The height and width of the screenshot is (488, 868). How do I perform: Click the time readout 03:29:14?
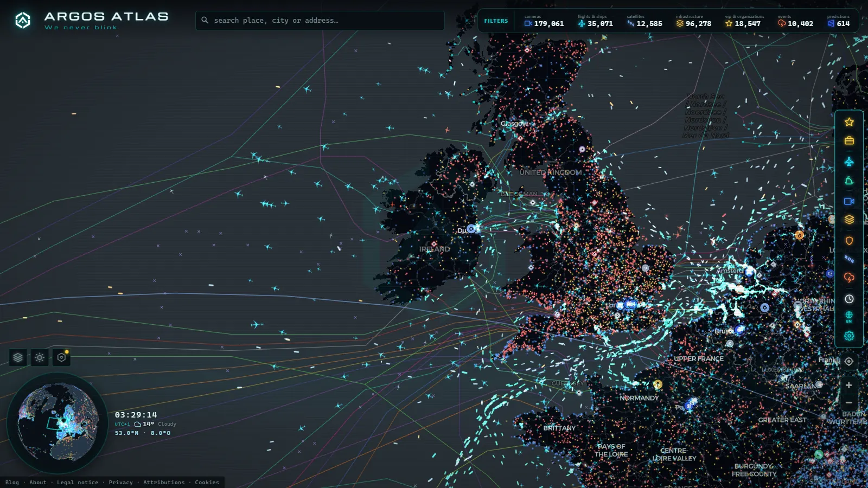136,415
